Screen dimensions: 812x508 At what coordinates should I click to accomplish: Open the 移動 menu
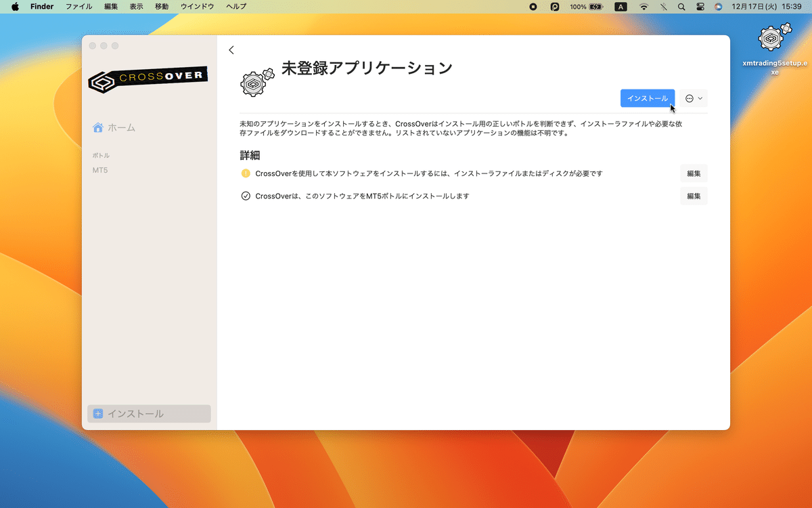click(162, 7)
